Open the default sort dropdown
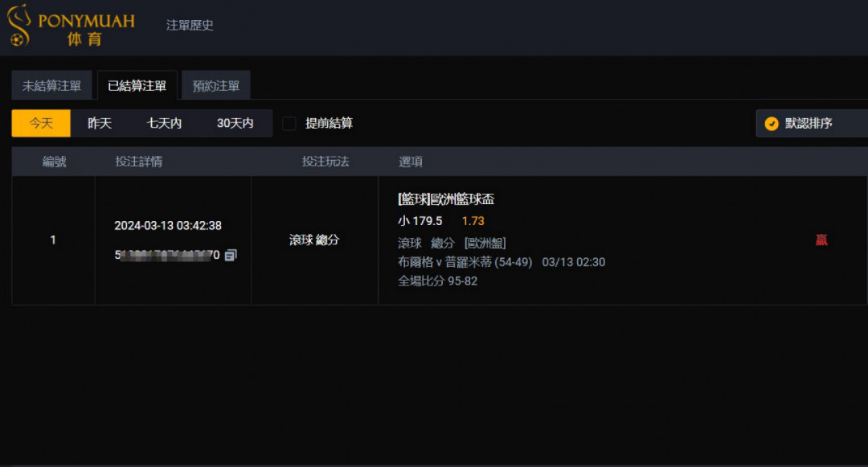Image resolution: width=868 pixels, height=467 pixels. 812,124
